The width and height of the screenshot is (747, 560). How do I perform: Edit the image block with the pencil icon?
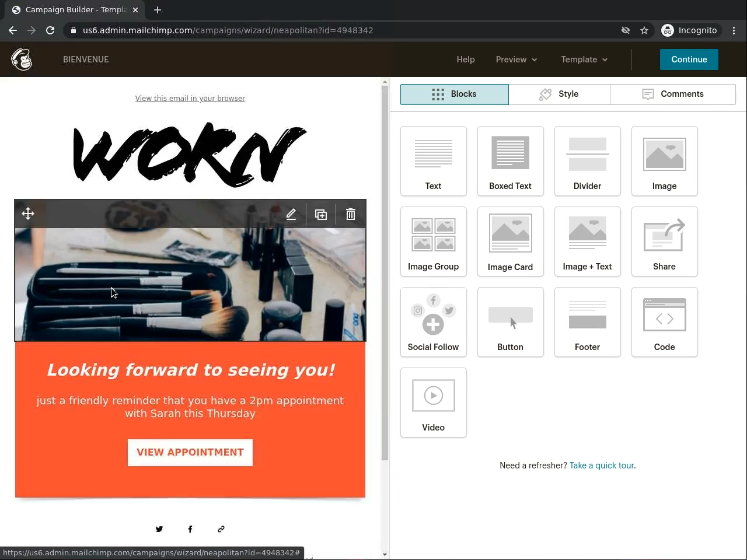(291, 214)
